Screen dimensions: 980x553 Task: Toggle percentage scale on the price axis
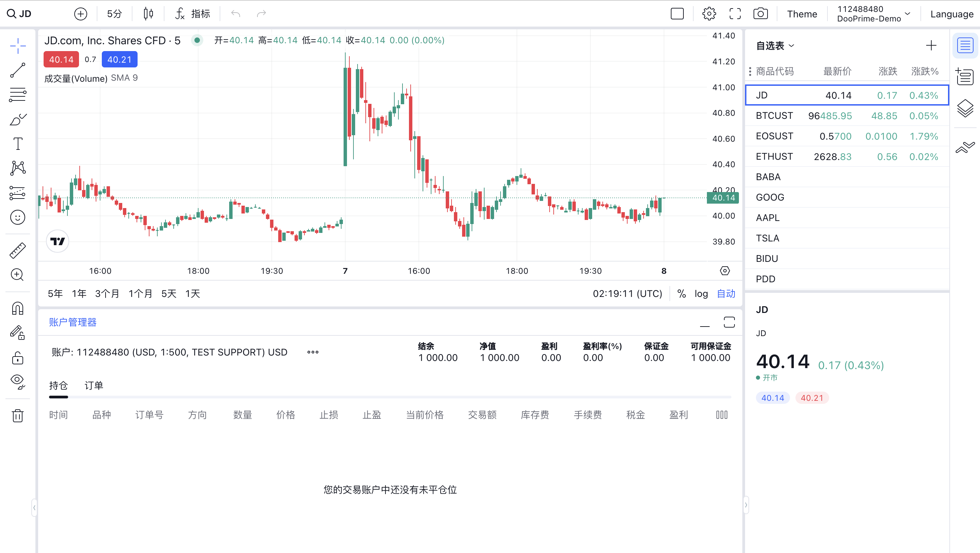click(681, 293)
